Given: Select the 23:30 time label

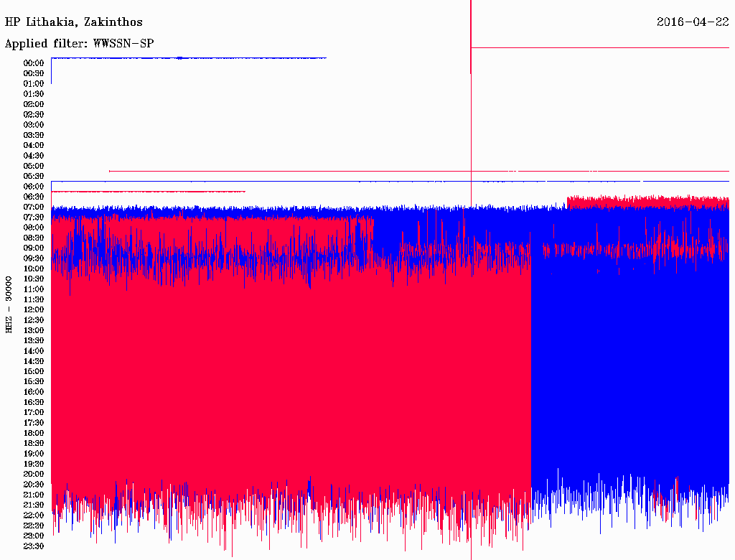Looking at the screenshot, I should tap(34, 546).
